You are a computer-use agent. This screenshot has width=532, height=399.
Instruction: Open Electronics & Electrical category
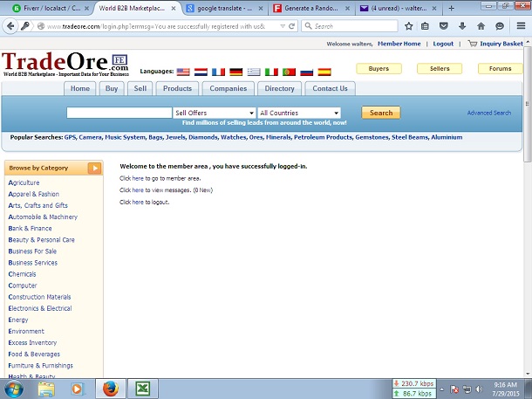40,308
